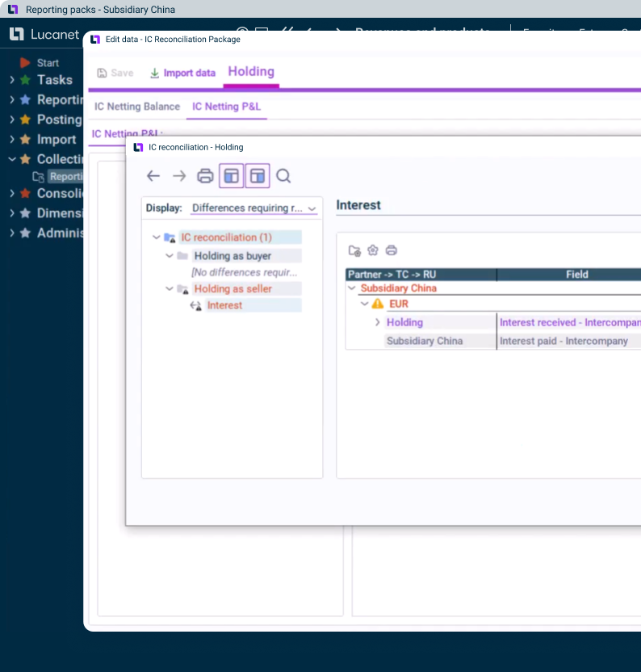Screen dimensions: 641x672
Task: Expand the Holding row in the table
Action: point(377,322)
